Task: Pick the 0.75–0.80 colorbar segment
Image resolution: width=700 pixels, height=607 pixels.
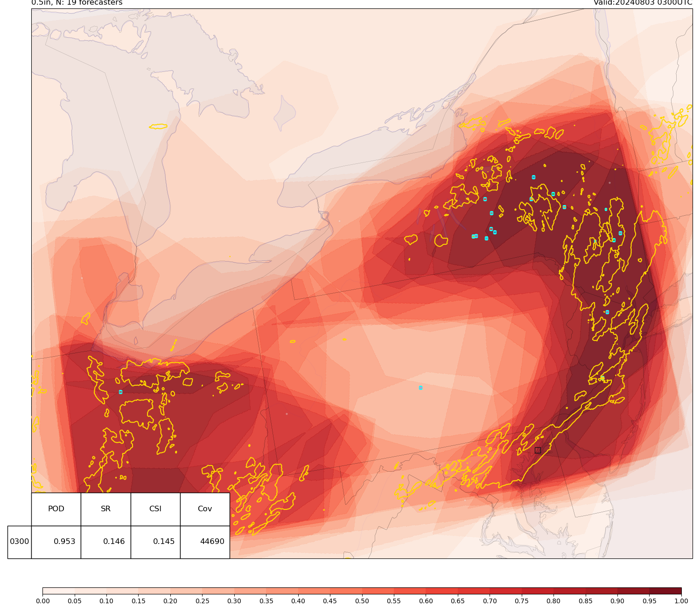Action: click(x=538, y=591)
